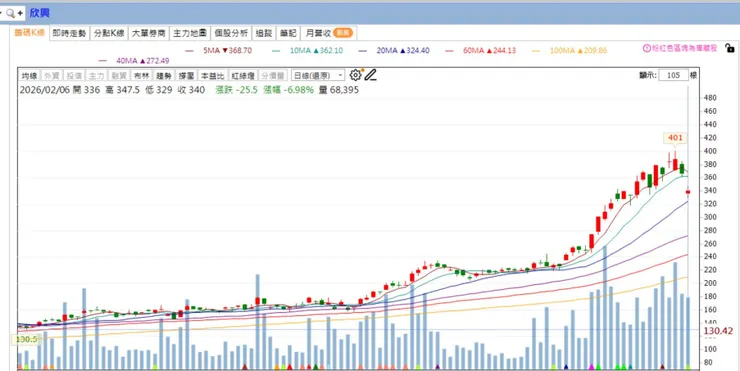
Task: Toggle the 主力 indicator button
Action: point(96,76)
